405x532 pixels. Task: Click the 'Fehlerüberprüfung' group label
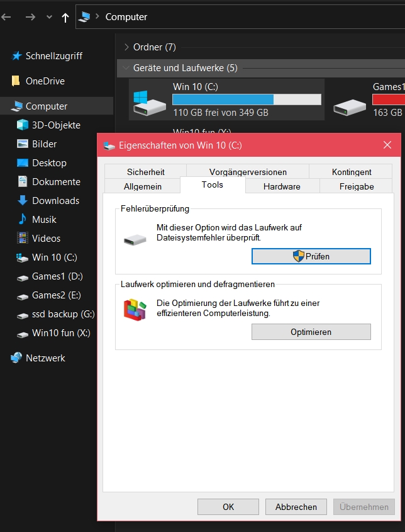tap(155, 208)
